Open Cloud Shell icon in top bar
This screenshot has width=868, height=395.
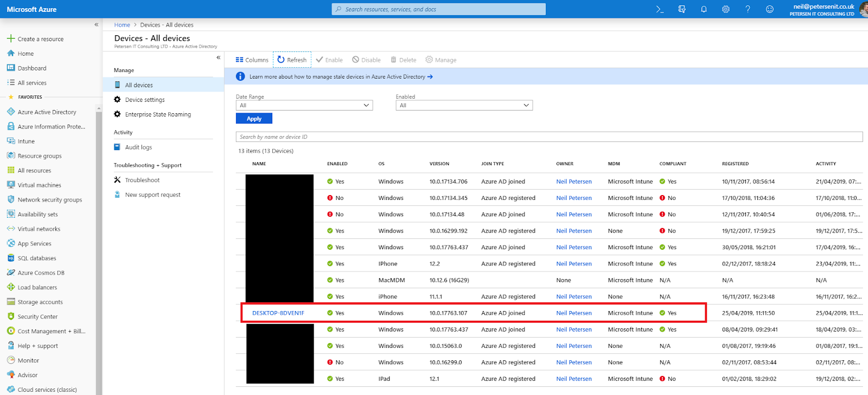[660, 9]
